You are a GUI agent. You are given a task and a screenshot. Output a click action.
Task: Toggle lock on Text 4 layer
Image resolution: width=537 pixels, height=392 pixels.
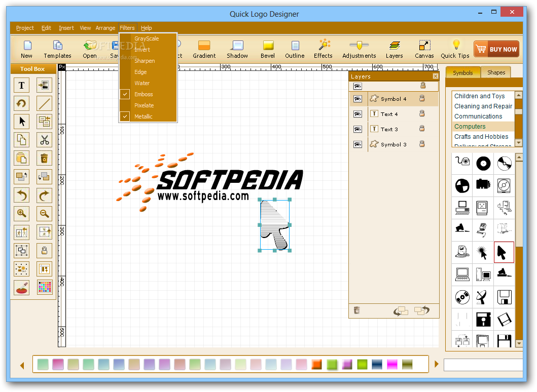422,113
